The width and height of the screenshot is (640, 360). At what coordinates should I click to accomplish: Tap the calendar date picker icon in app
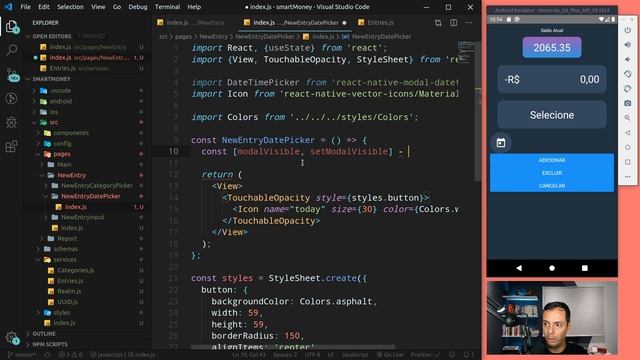(501, 143)
